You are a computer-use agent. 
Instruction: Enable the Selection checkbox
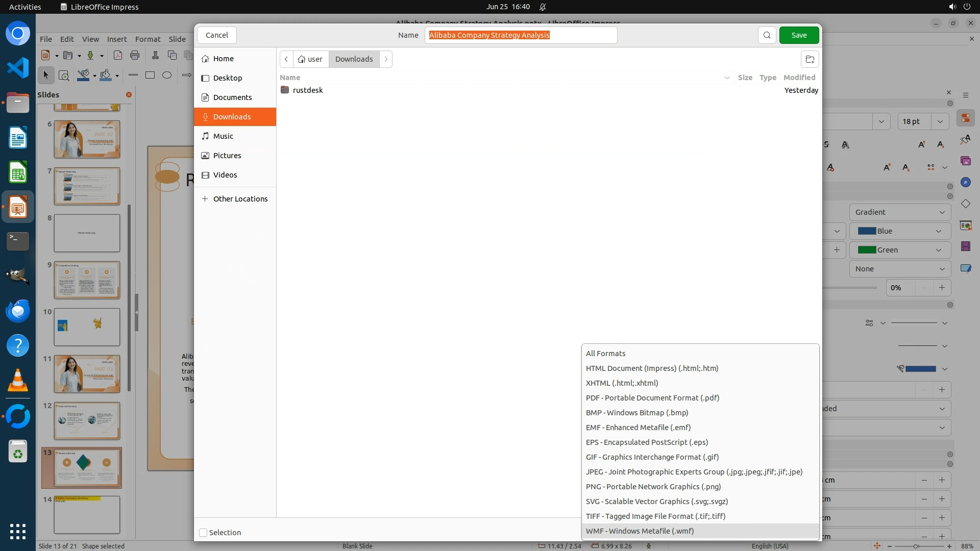coord(203,533)
